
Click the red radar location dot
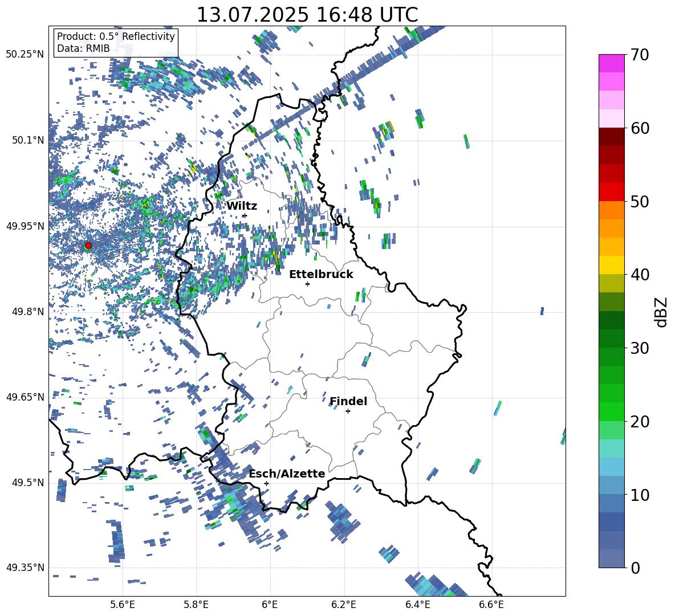88,246
